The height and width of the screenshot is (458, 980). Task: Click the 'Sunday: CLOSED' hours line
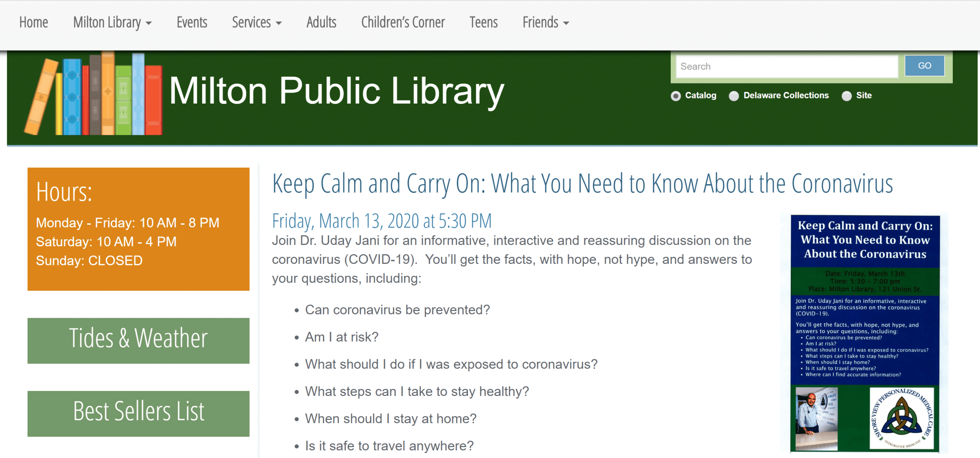tap(89, 261)
